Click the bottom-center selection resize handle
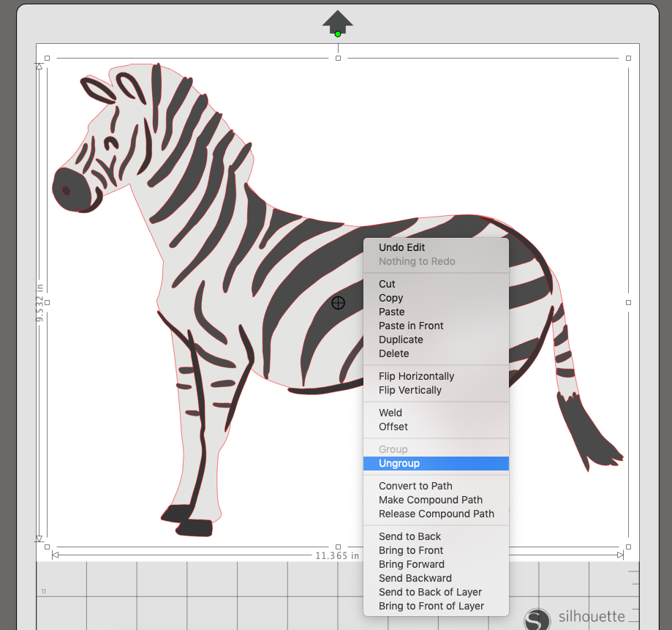 (338, 547)
